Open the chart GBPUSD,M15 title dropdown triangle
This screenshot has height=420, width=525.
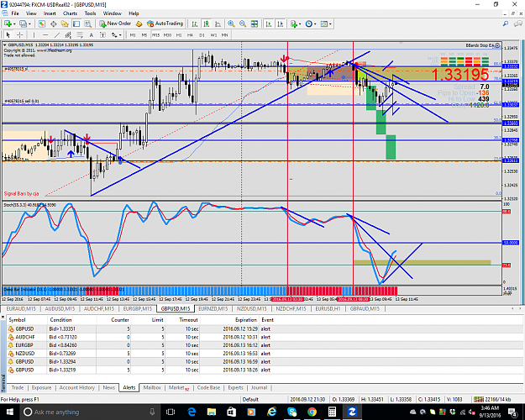(x=5, y=45)
